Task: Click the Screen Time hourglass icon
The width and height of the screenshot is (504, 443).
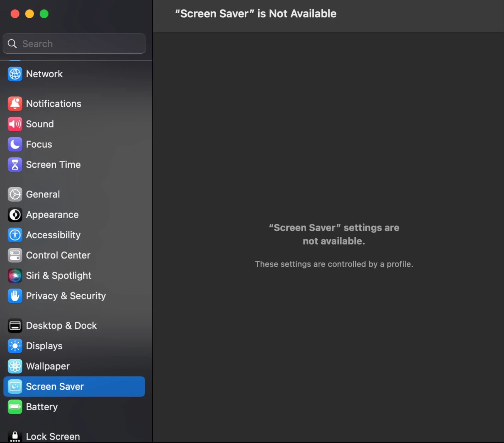Action: click(15, 165)
